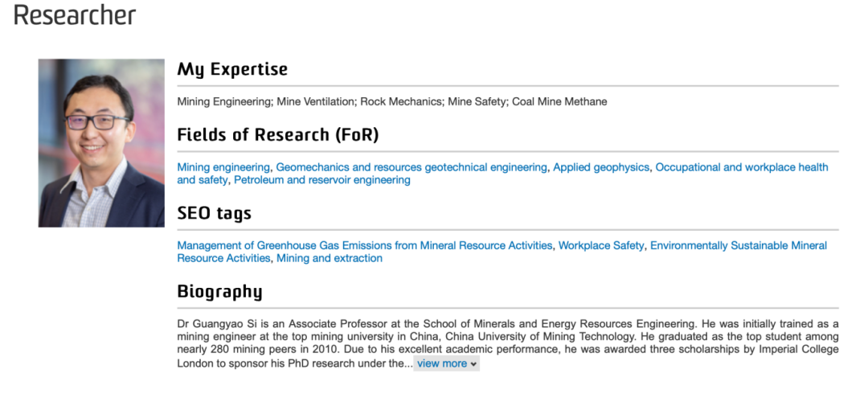Open Mining engineering link under Fields of Research
Image resolution: width=868 pixels, height=394 pixels.
point(223,167)
